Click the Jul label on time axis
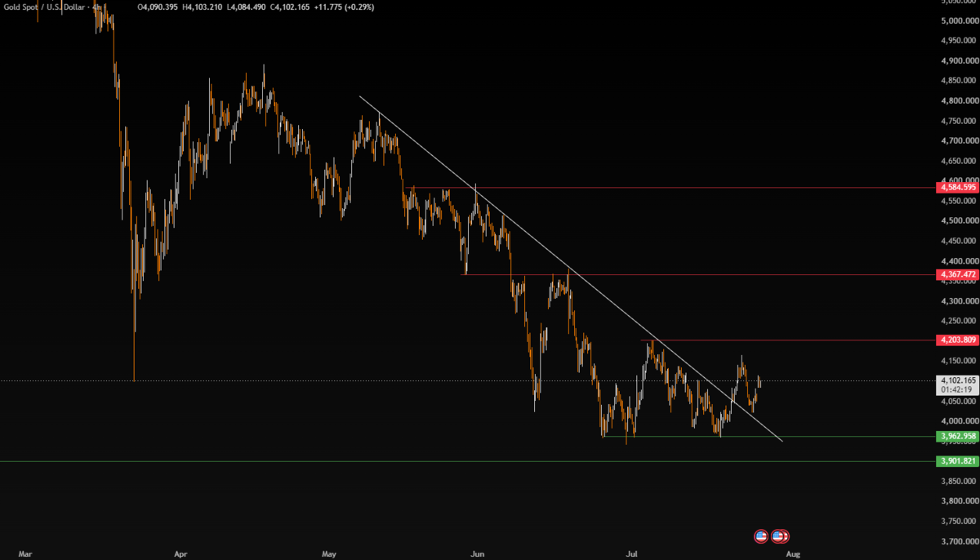980x560 pixels. click(630, 554)
